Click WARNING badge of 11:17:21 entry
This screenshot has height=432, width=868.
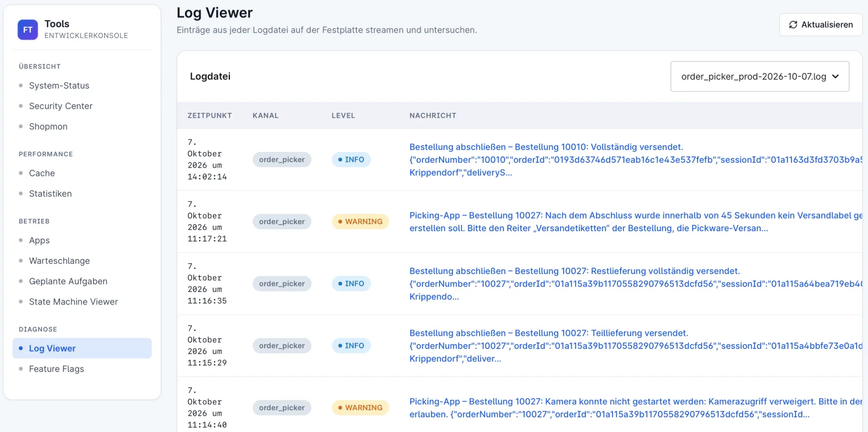[360, 221]
